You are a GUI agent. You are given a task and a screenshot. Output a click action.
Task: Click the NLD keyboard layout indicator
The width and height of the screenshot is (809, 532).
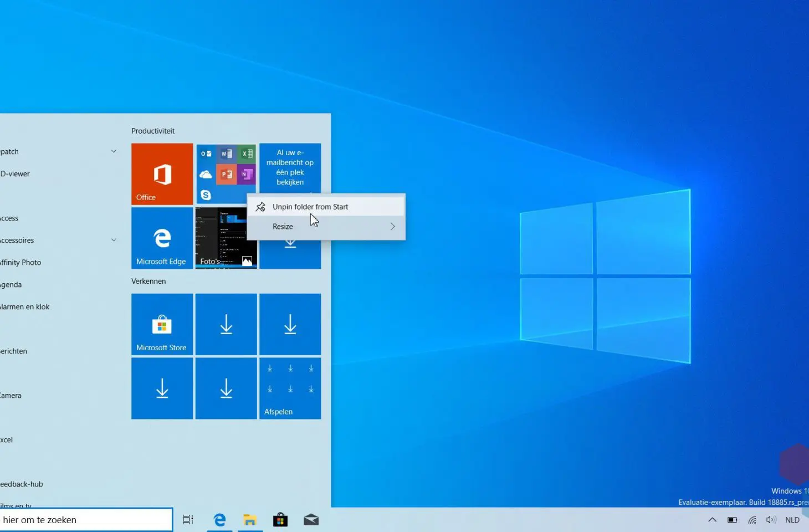pos(792,520)
